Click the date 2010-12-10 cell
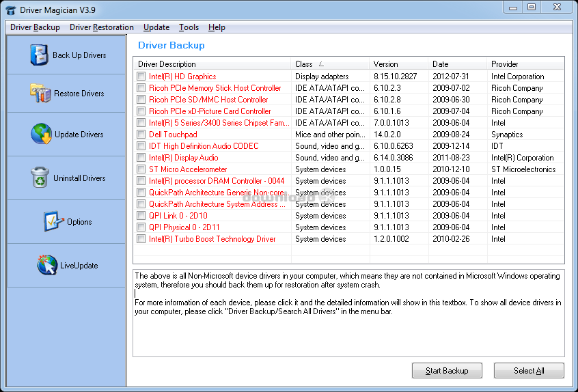 (451, 169)
